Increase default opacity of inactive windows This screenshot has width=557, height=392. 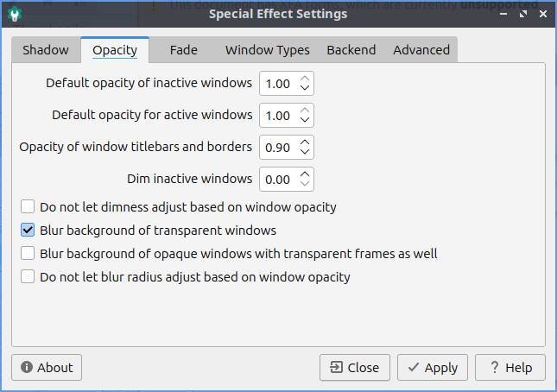[x=304, y=79]
